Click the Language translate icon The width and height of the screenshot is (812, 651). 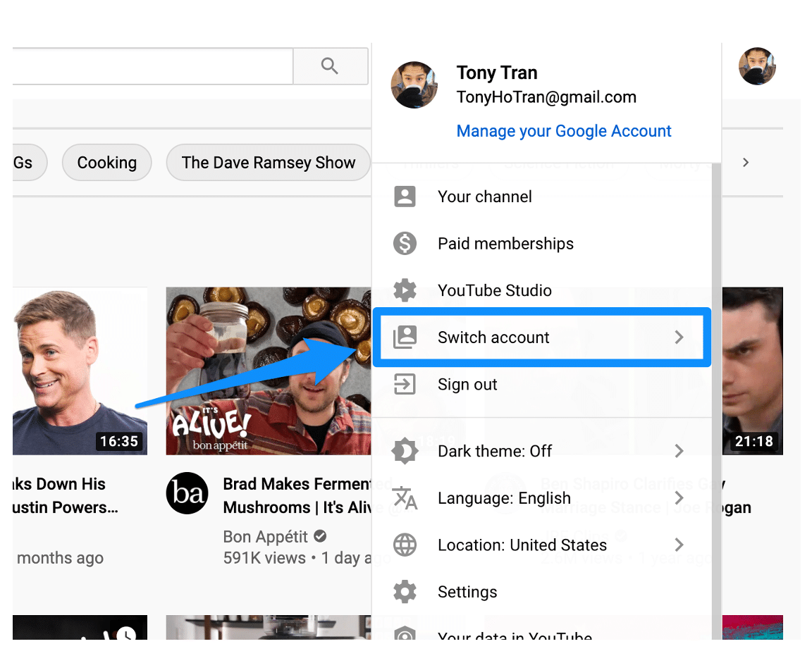point(405,498)
